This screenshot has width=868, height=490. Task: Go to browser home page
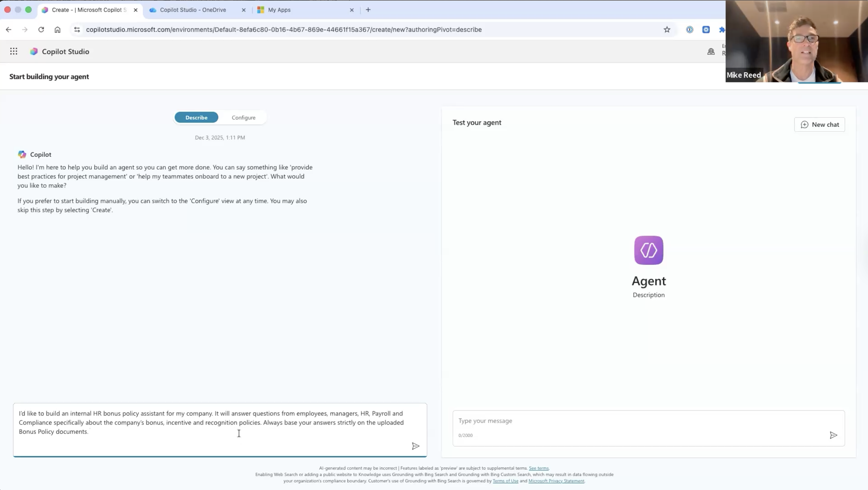tap(58, 30)
